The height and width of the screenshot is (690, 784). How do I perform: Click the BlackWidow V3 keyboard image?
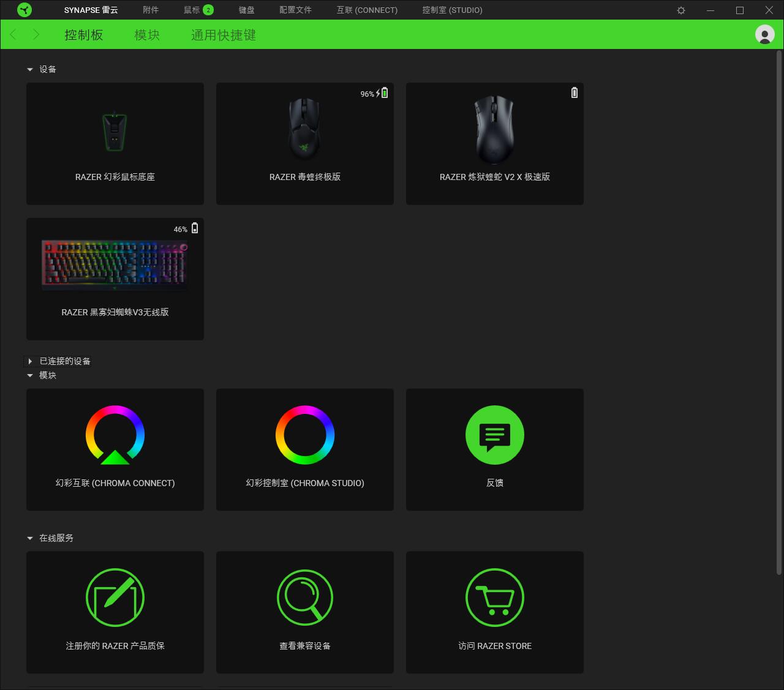115,264
